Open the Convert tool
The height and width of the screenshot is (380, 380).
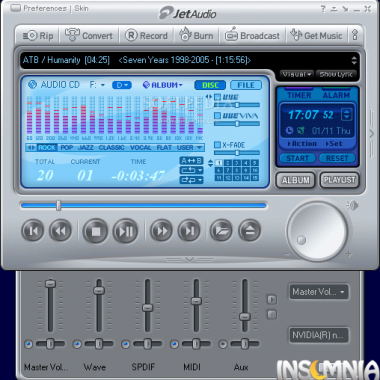(x=89, y=35)
